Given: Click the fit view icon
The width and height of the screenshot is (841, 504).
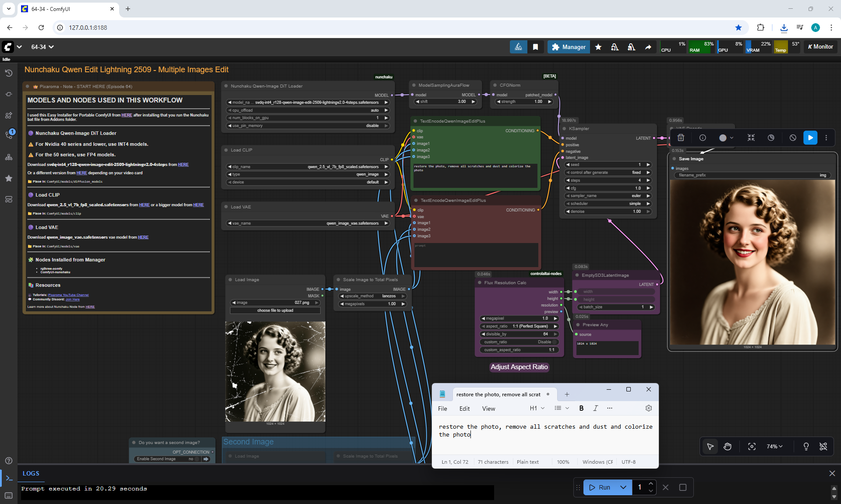Looking at the screenshot, I should tap(752, 446).
